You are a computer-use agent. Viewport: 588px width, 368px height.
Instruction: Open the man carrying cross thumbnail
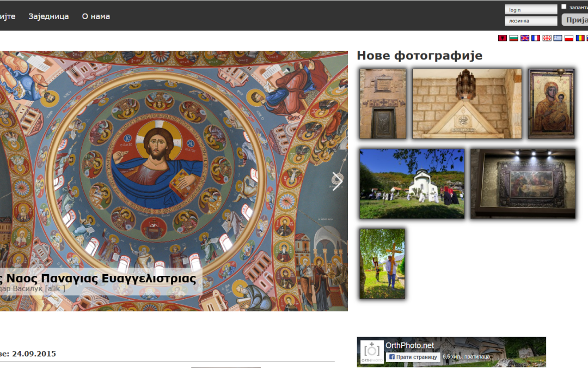coord(382,264)
